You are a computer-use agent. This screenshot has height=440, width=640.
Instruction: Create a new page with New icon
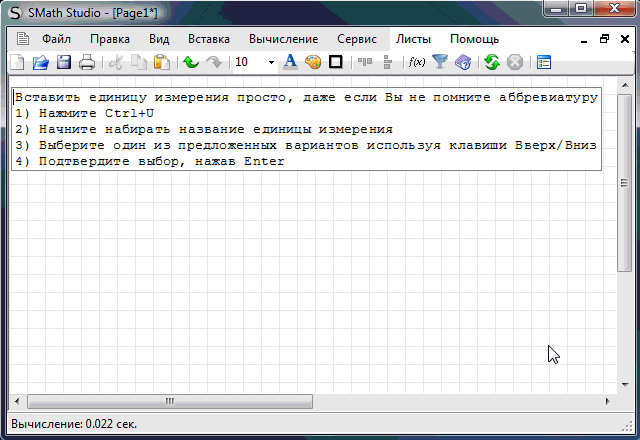click(x=17, y=62)
